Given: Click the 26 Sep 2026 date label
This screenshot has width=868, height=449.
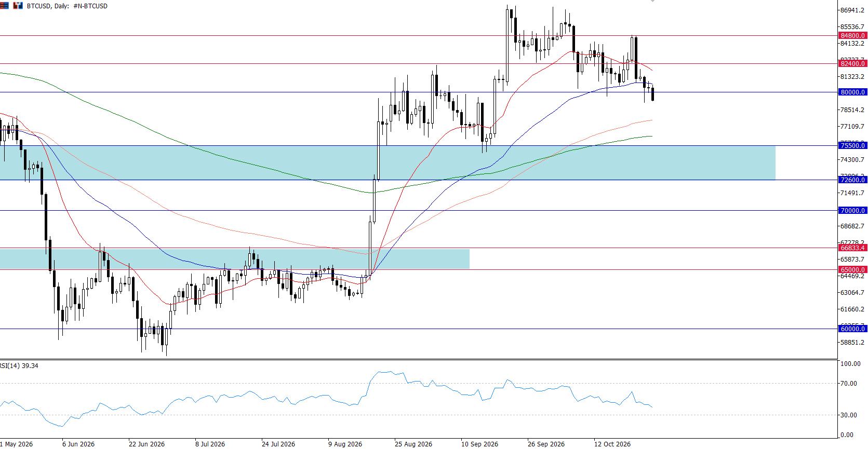Looking at the screenshot, I should (x=546, y=444).
